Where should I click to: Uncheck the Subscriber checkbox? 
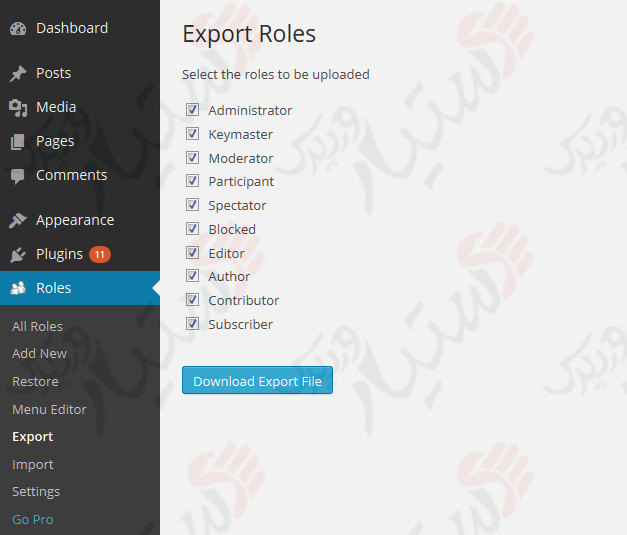pyautogui.click(x=192, y=323)
